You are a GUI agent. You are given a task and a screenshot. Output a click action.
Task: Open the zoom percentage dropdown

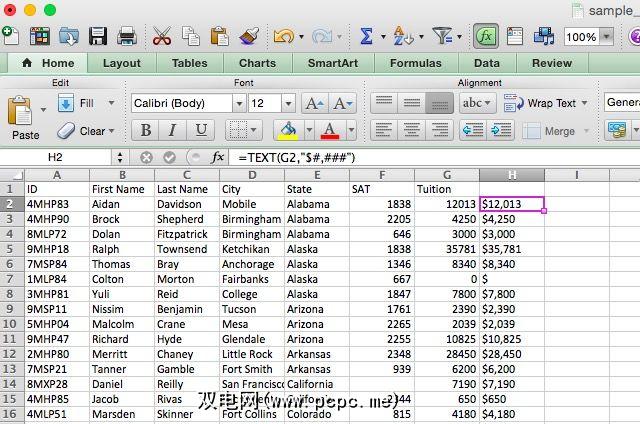[607, 37]
